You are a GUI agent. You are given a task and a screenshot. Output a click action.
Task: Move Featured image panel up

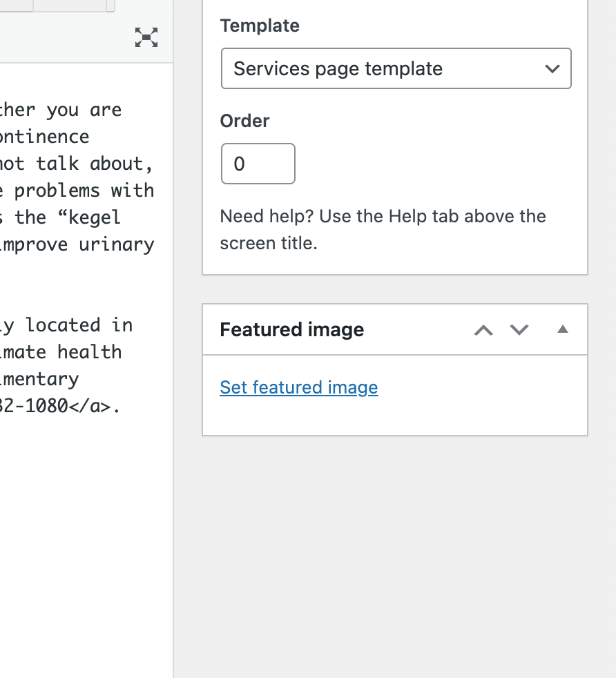click(x=483, y=330)
